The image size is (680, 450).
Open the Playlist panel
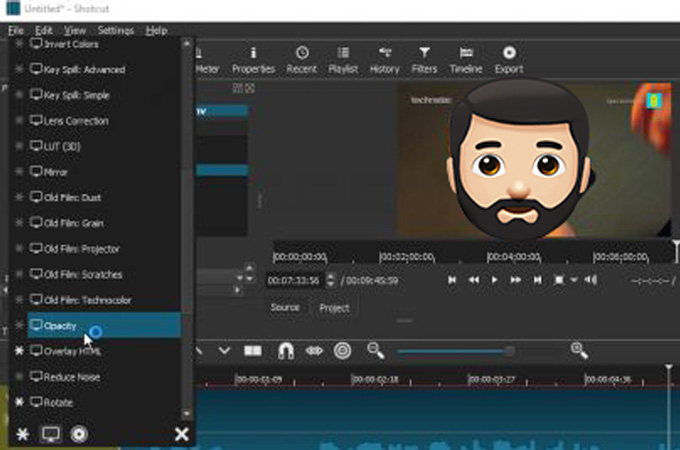[343, 60]
